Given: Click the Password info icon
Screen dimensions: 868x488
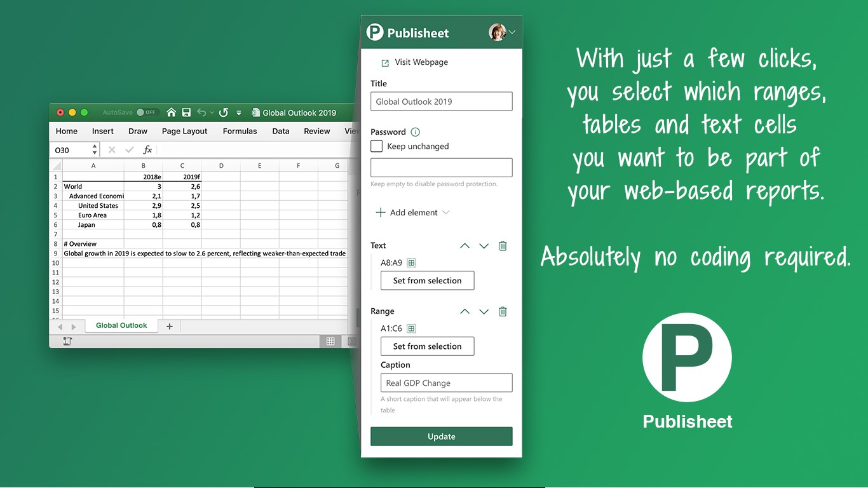Looking at the screenshot, I should click(x=416, y=132).
